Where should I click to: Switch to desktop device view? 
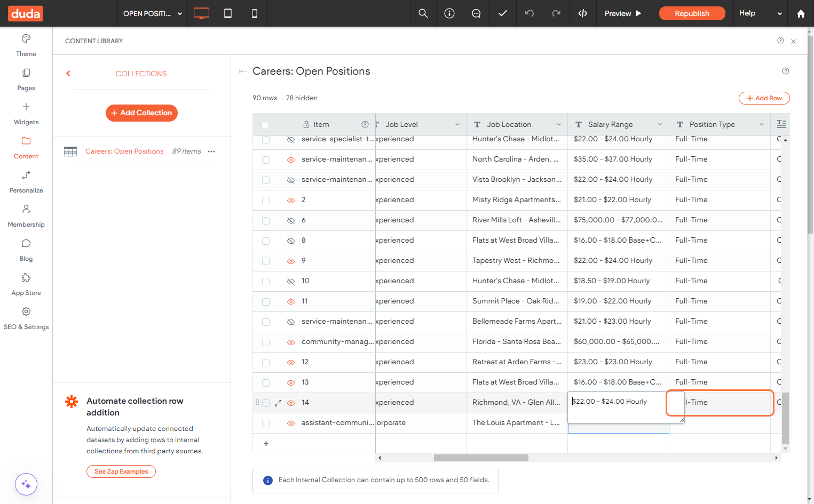coord(201,13)
